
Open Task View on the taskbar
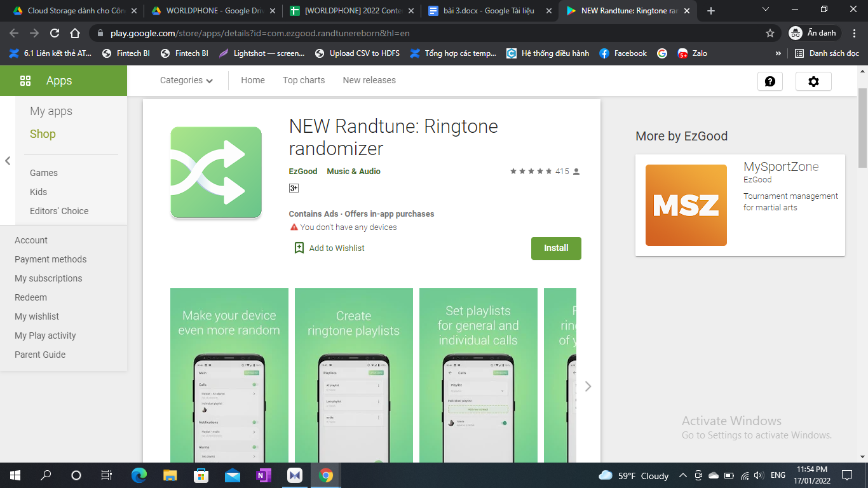point(107,475)
